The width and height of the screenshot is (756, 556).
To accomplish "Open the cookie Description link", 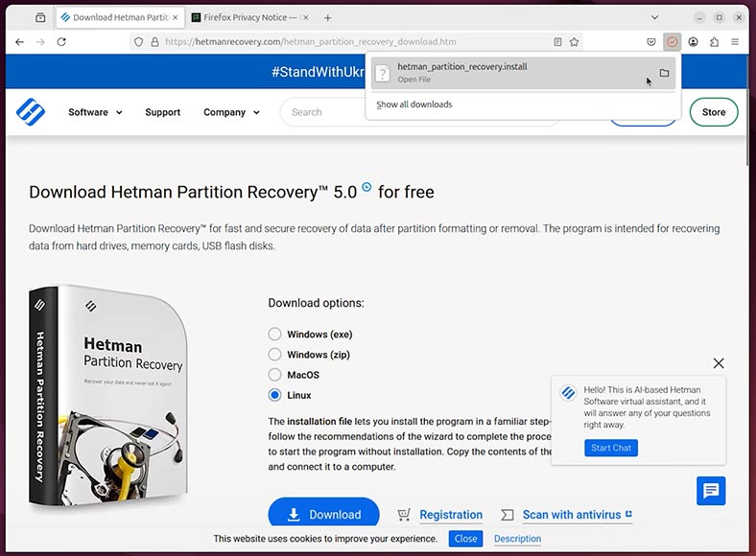I will (x=517, y=539).
